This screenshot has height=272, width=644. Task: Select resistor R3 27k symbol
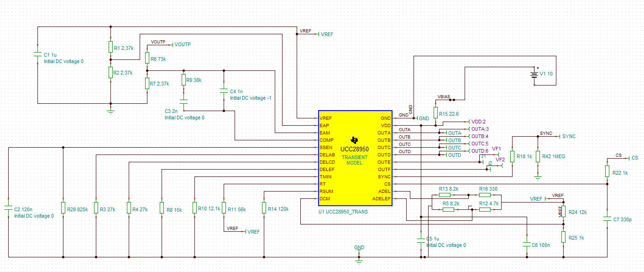coord(96,208)
